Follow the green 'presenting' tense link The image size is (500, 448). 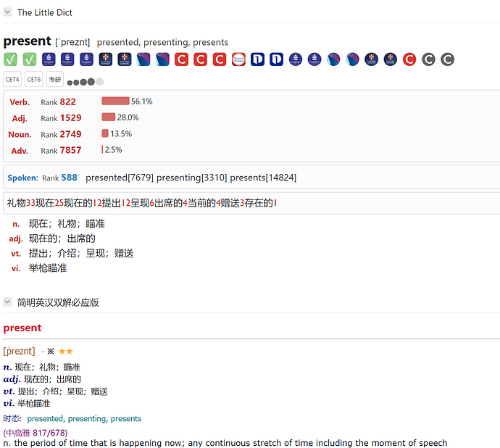(87, 418)
